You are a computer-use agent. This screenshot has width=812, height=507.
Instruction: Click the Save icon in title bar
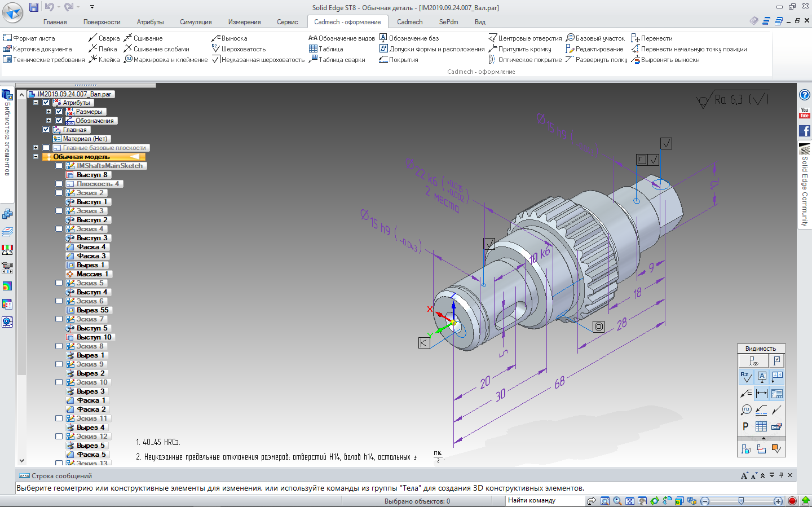(x=34, y=7)
